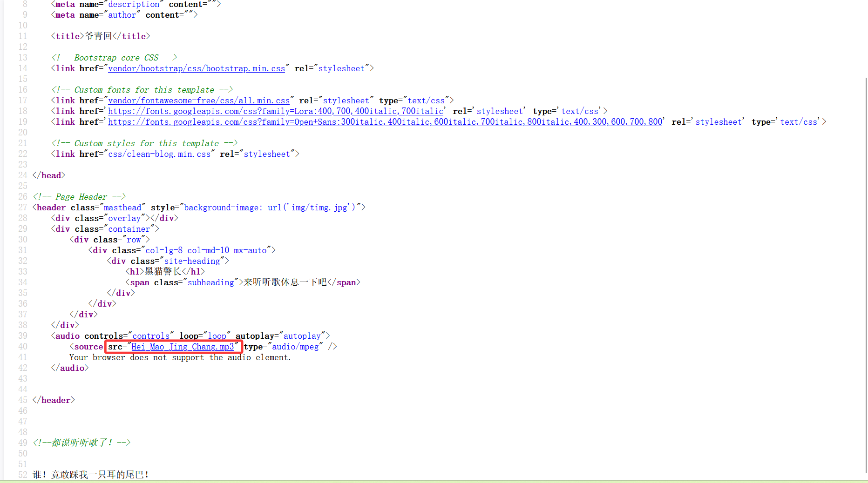The width and height of the screenshot is (868, 483).
Task: Click the heading text 黑猫警长
Action: tap(163, 271)
